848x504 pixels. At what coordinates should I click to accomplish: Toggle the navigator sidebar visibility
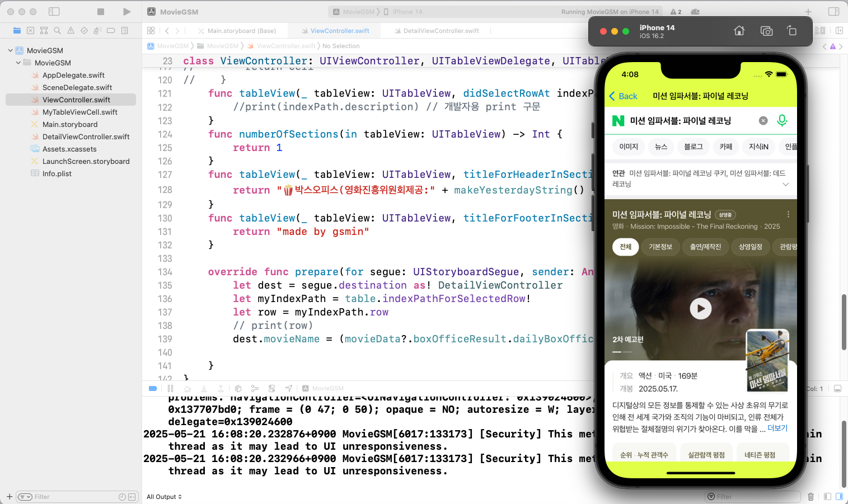click(54, 12)
